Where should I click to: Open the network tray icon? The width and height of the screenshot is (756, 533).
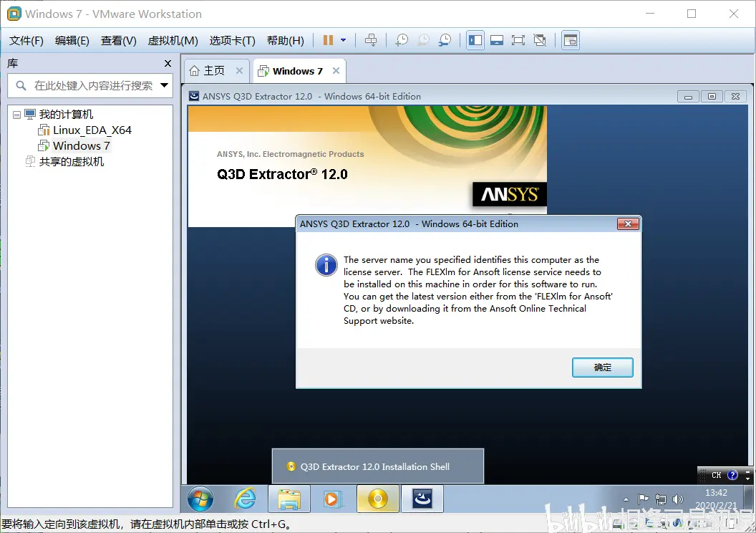click(x=661, y=499)
